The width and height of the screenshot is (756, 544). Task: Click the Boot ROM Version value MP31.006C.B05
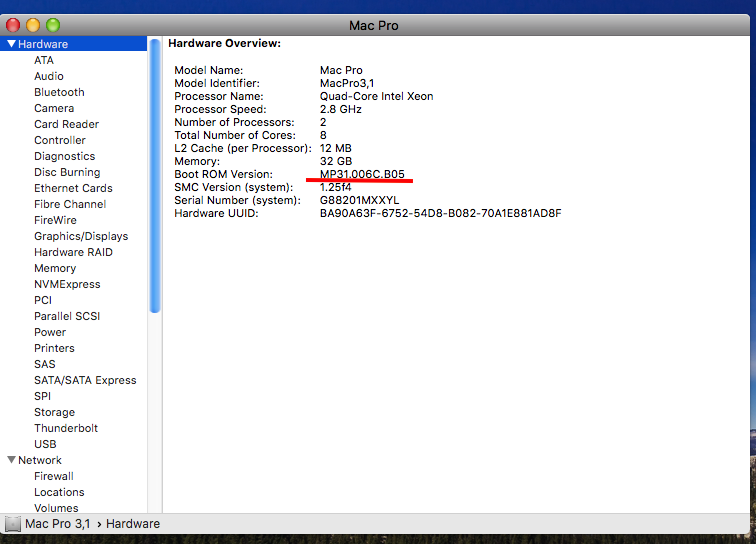click(362, 174)
